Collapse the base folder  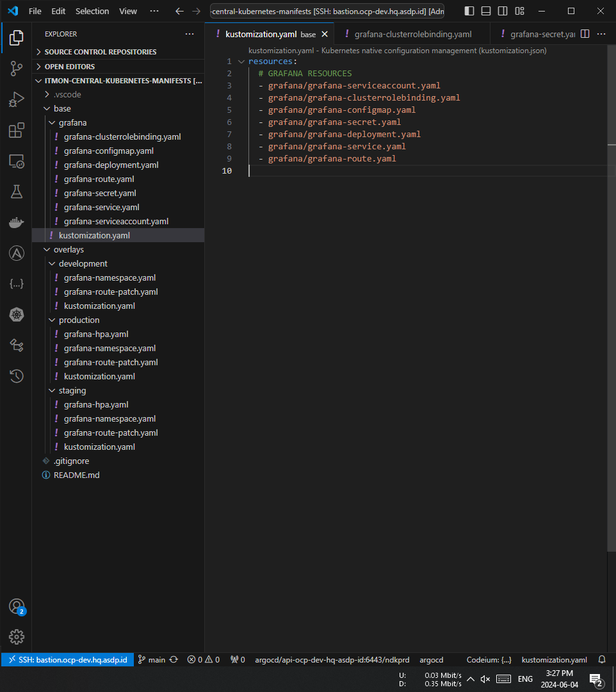(118, 108)
